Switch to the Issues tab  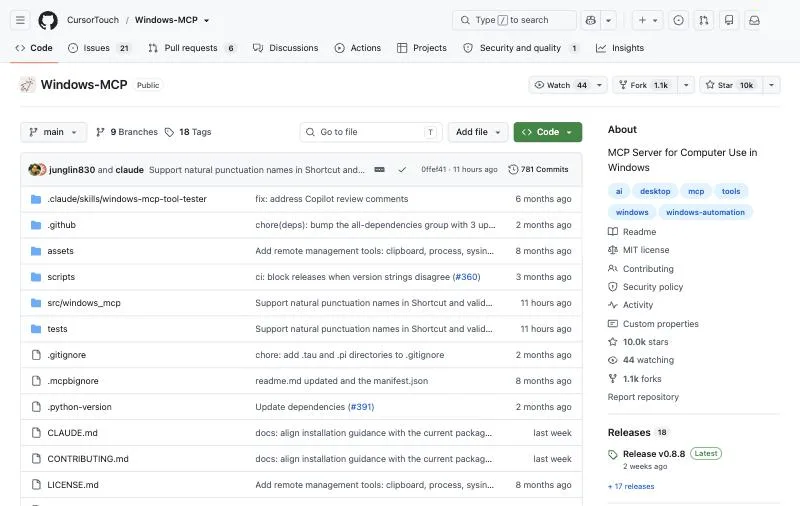click(100, 48)
